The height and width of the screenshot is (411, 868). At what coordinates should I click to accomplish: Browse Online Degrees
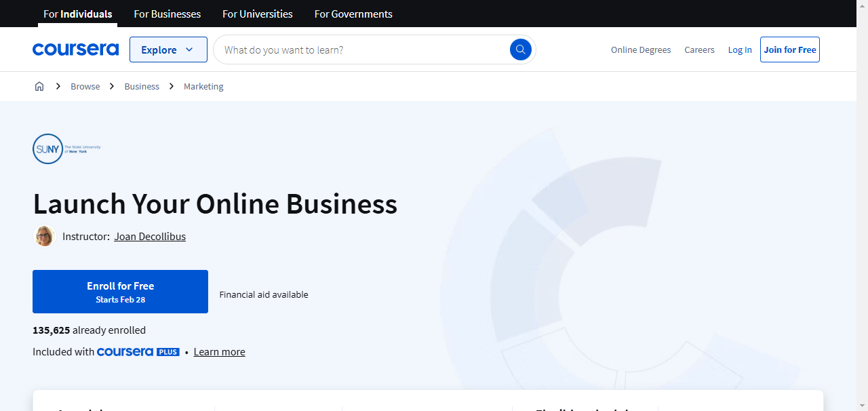(x=640, y=49)
